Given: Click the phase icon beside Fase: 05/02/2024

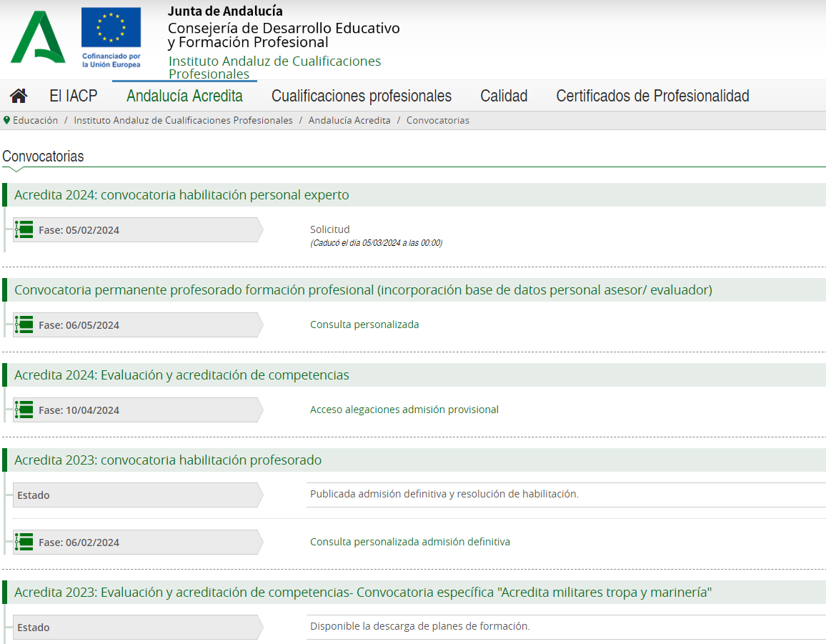Looking at the screenshot, I should coord(24,229).
